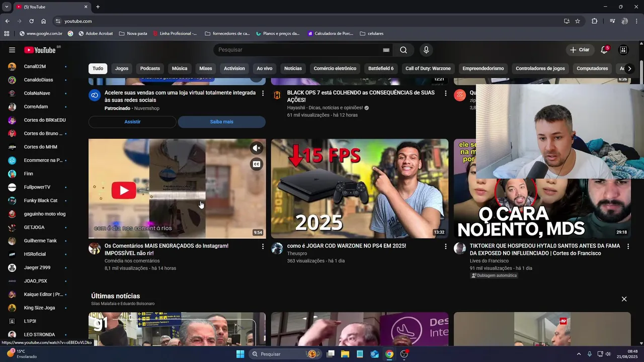Open the fornecedores bookmarks folder

(227, 34)
